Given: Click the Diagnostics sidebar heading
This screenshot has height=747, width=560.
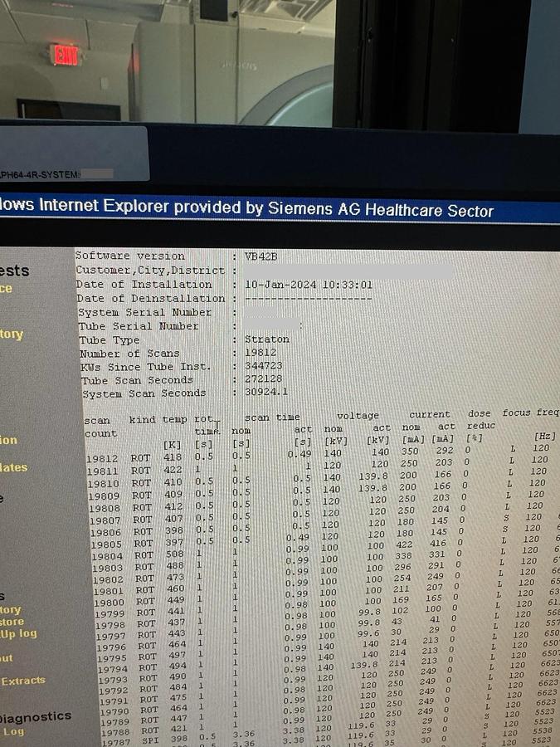Looking at the screenshot, I should point(35,716).
